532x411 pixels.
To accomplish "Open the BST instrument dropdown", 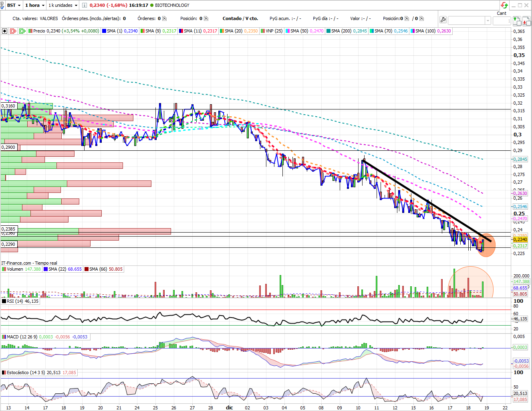I will pos(14,5).
